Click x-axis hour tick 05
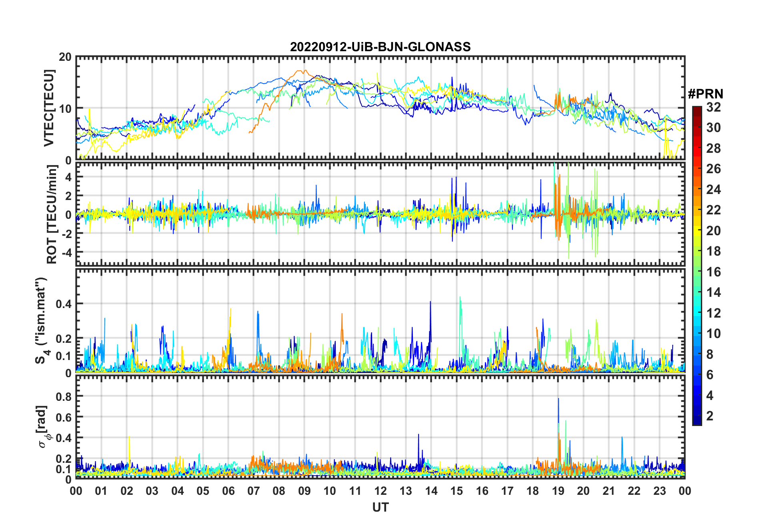Image resolution: width=761 pixels, height=532 pixels. (203, 491)
